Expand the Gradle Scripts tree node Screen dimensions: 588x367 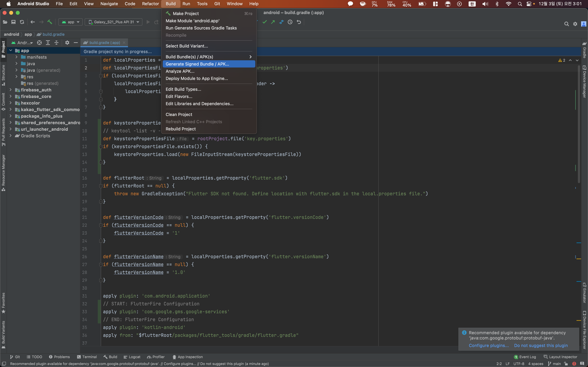click(10, 136)
